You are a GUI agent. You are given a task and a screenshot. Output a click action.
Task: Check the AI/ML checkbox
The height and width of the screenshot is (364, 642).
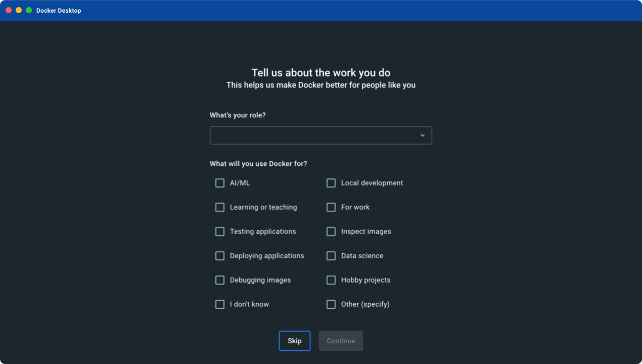(x=220, y=183)
